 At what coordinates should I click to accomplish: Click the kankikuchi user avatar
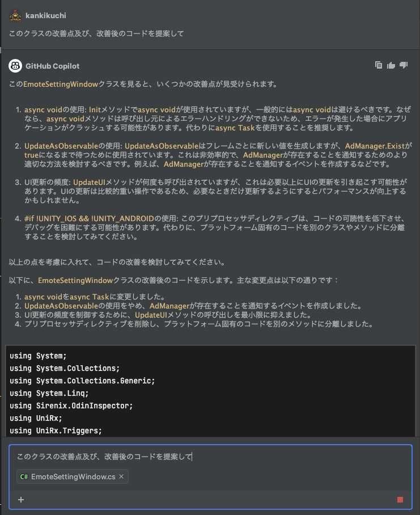click(x=15, y=15)
